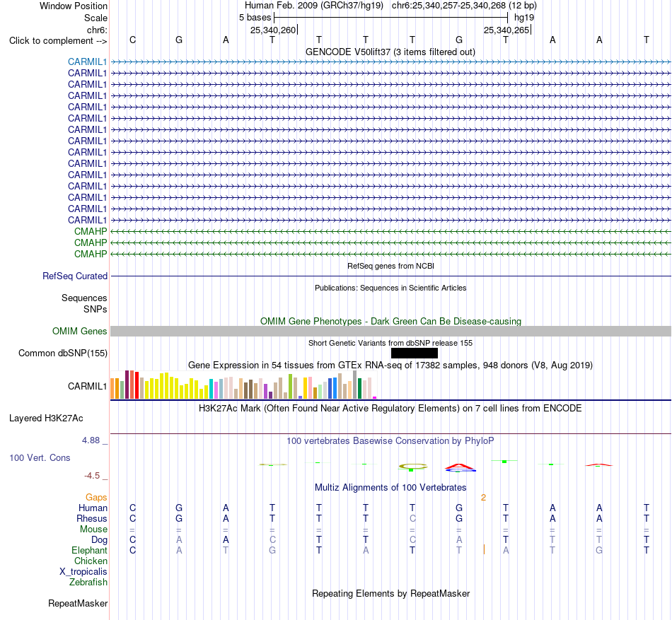
Task: Open "100 vertebrates Basewise Conservation by PhyloP" title
Action: click(x=390, y=440)
